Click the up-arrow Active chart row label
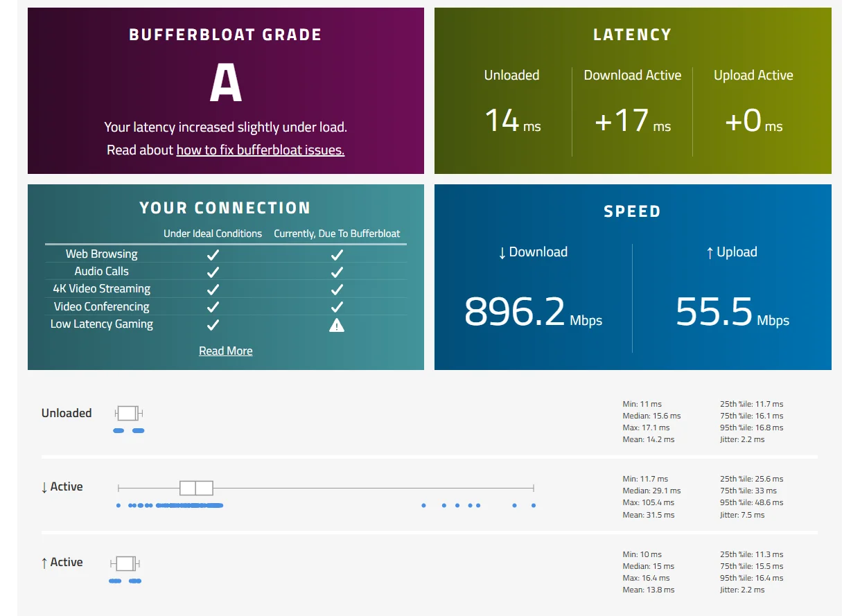The height and width of the screenshot is (616, 860). point(62,563)
